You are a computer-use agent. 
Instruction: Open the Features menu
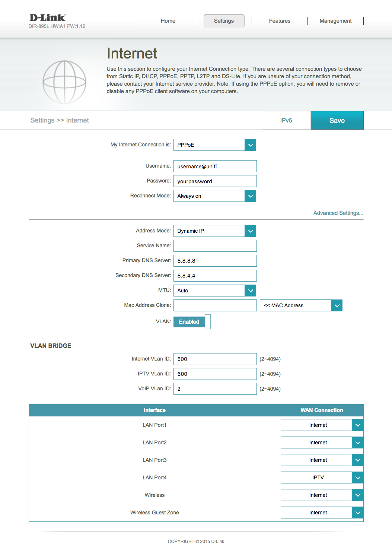tap(280, 21)
